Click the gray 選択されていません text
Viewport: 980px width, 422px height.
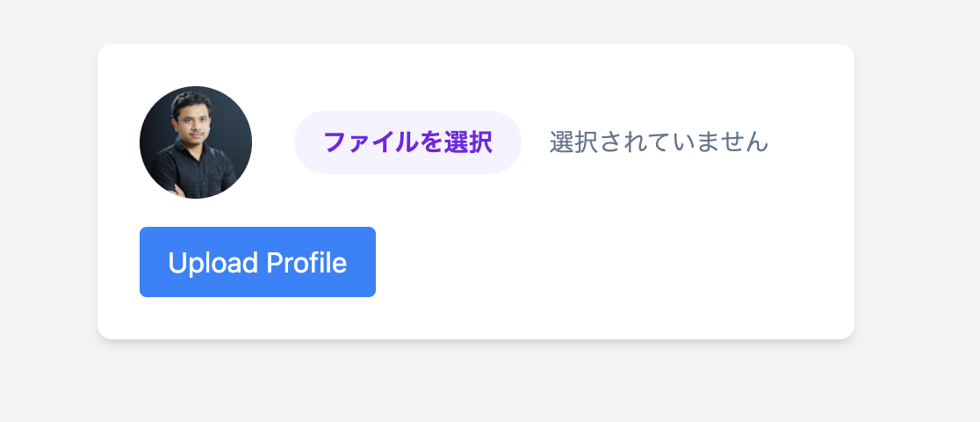tap(659, 142)
